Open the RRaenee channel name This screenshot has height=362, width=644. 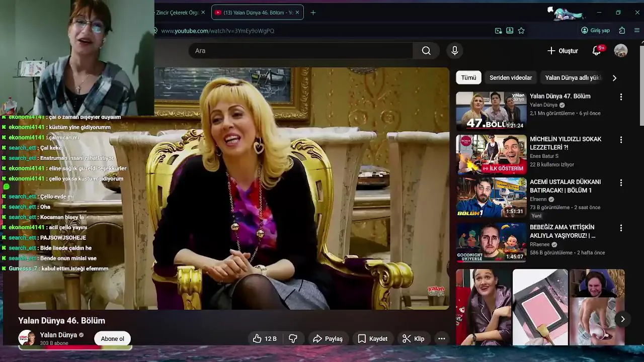[x=540, y=244]
